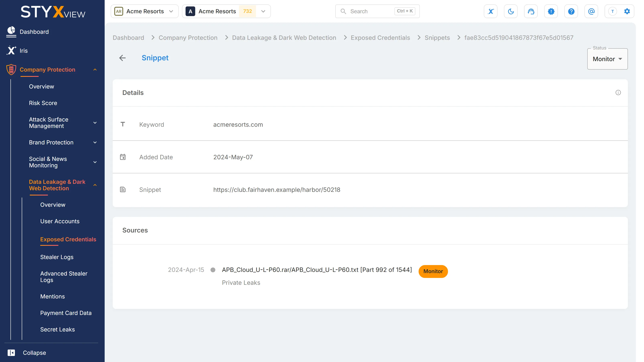Open the Status Monitor dropdown
The width and height of the screenshot is (644, 362).
tap(607, 59)
